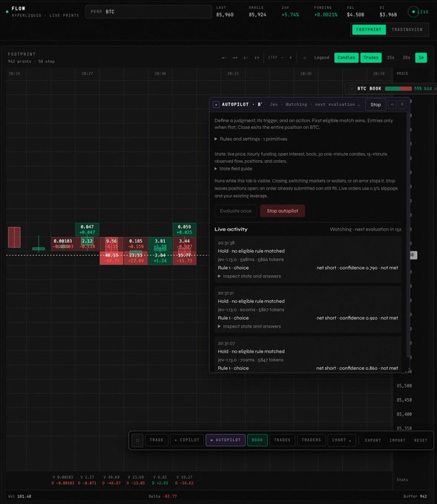This screenshot has width=437, height=504.
Task: Click the funding rate value
Action: click(x=326, y=15)
